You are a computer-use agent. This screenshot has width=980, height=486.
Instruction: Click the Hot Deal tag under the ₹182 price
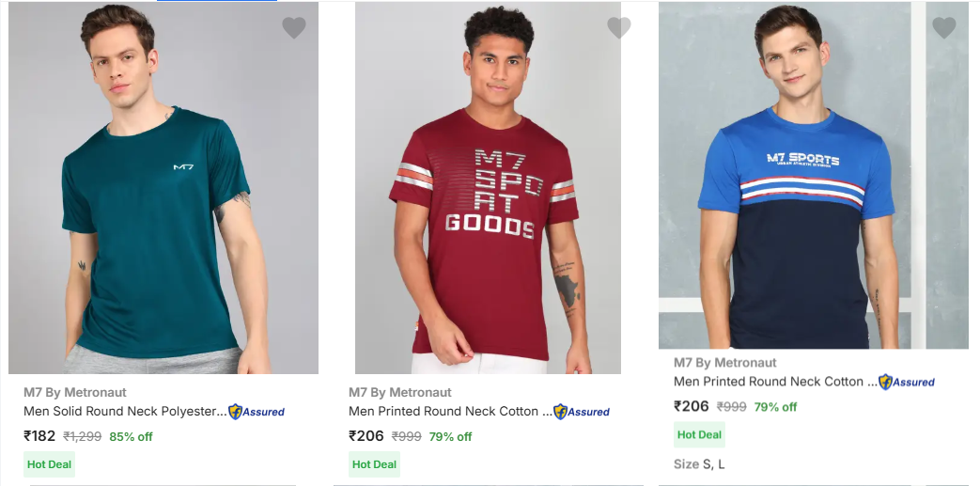49,464
